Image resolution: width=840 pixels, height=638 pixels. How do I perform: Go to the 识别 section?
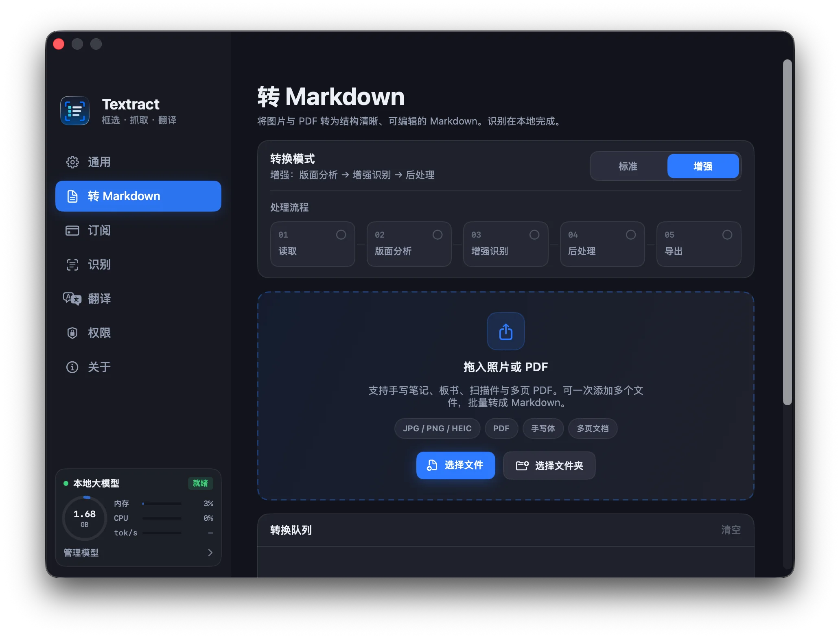point(138,264)
